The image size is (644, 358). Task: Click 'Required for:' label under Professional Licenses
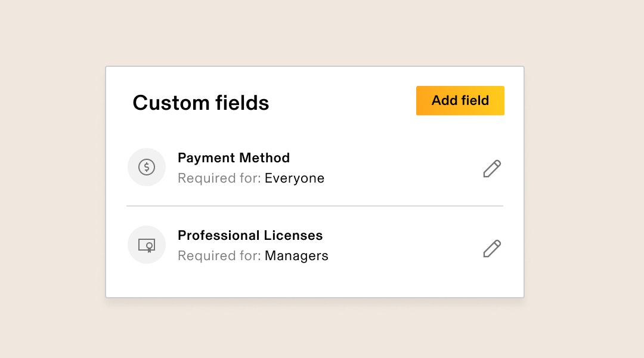click(x=219, y=256)
